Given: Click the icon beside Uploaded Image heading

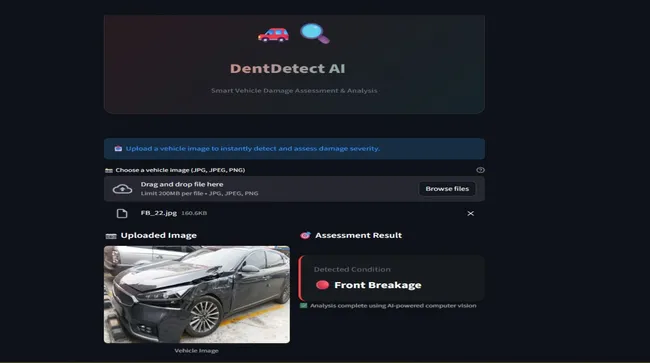Looking at the screenshot, I should coord(111,236).
